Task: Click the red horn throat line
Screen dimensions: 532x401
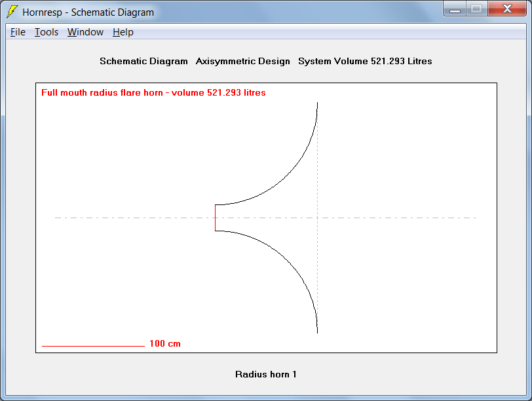Action: pos(215,218)
